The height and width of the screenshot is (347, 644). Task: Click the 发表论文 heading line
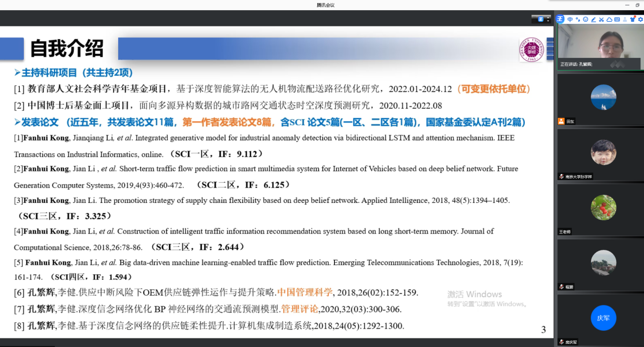(x=270, y=122)
